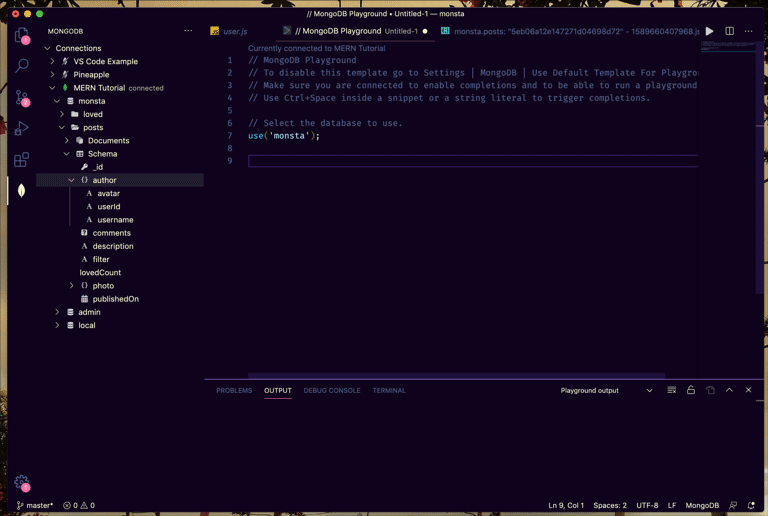This screenshot has width=768, height=516.
Task: Collapse the Connections section
Action: 48,48
